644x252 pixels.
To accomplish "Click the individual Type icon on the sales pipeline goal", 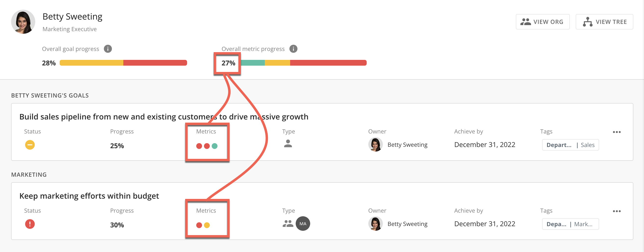I will [288, 144].
